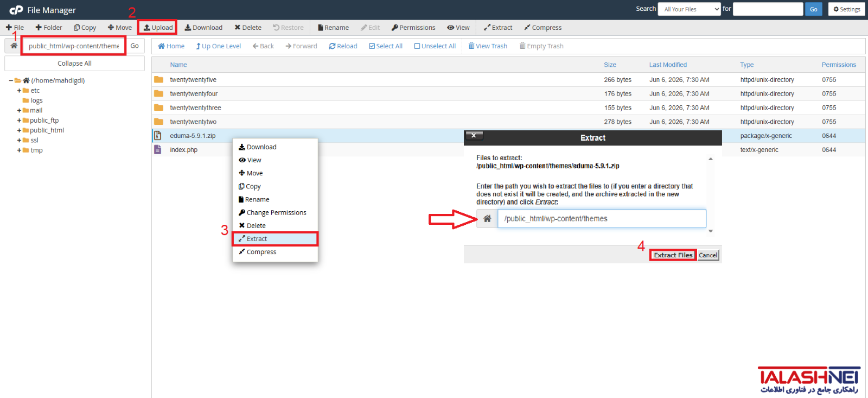
Task: Open the Upload tool
Action: [158, 28]
